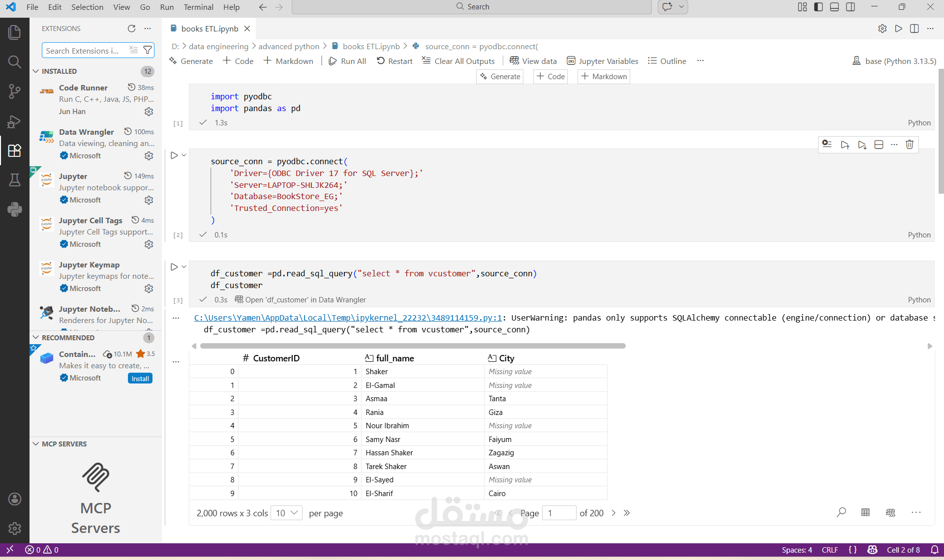Execute cell and insert below via hover toolbar
Screen dimensions: 944x560
pos(861,144)
